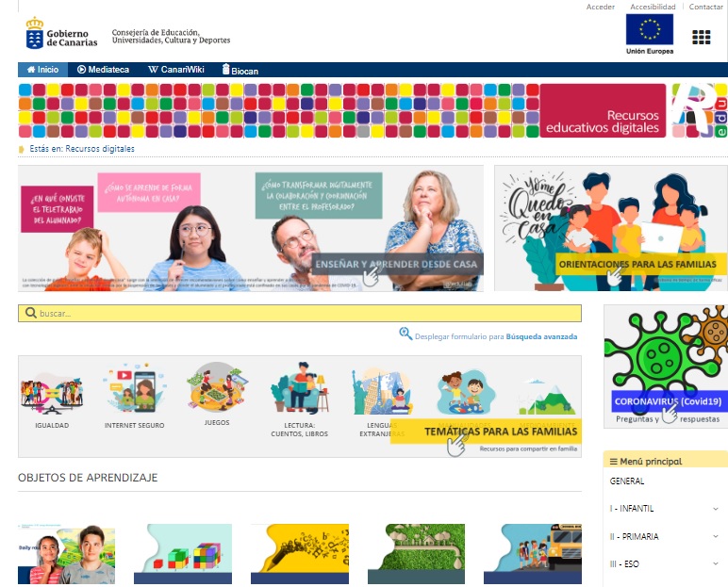728x587 pixels.
Task: Open the green eco landscape thumbnail
Action: pyautogui.click(x=416, y=554)
